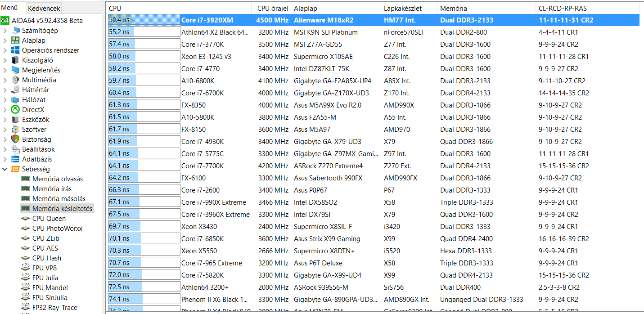Viewport: 644px width, 314px height.
Task: Select the Core i7-3920XM result row
Action: pos(374,20)
